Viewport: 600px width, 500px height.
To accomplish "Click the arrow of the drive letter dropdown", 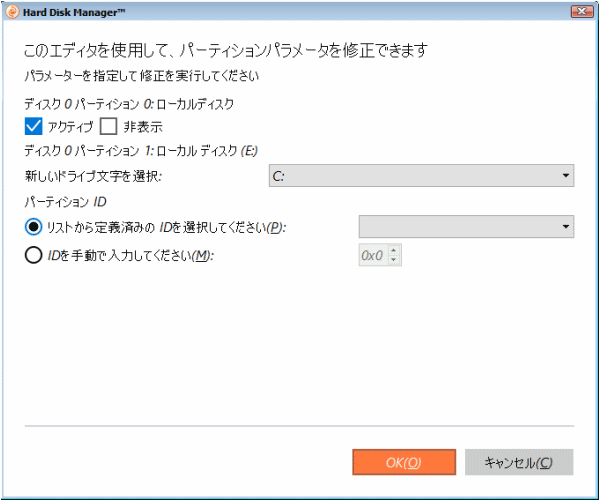I will tap(566, 176).
